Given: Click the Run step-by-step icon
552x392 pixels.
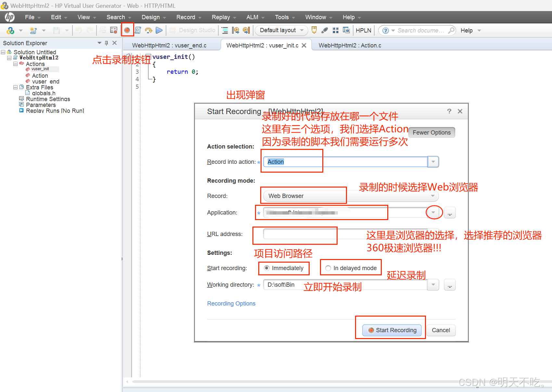Looking at the screenshot, I should point(148,30).
